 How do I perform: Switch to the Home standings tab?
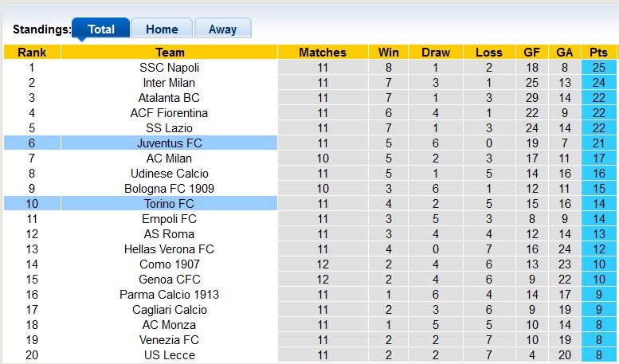pyautogui.click(x=162, y=29)
